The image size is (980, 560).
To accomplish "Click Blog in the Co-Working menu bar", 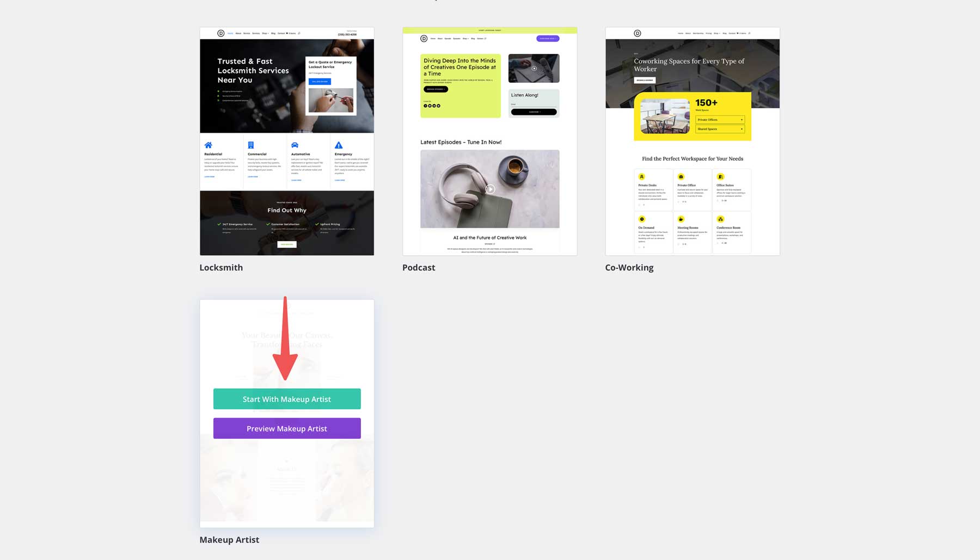I will coord(724,33).
